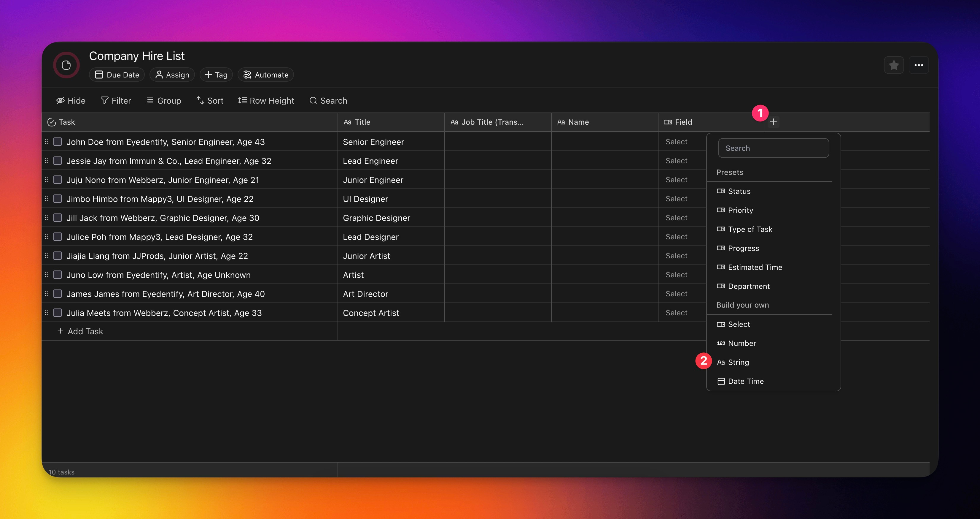The image size is (980, 519).
Task: Mark the Julia Meets task complete
Action: pyautogui.click(x=58, y=313)
